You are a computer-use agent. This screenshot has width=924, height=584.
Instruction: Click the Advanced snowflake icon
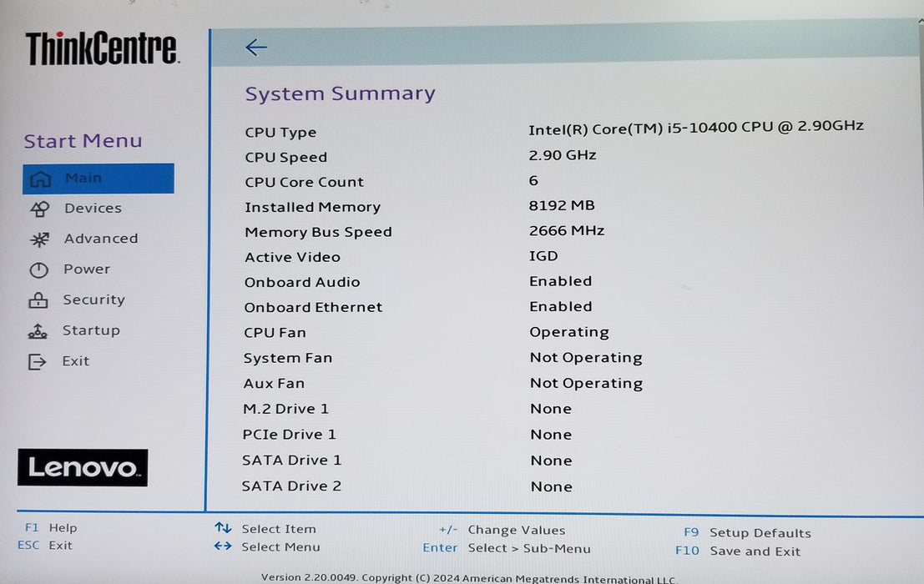click(x=39, y=239)
